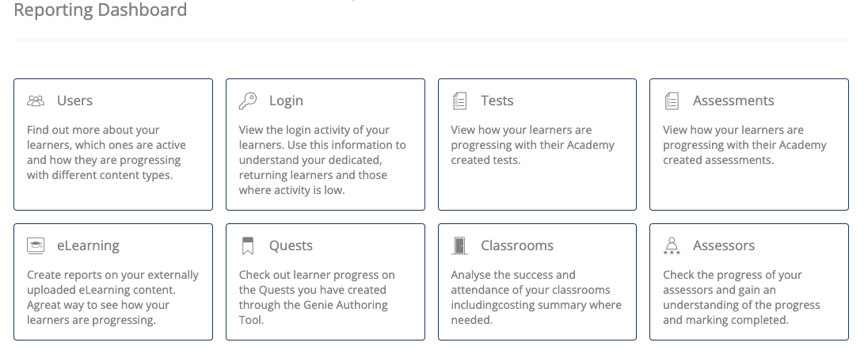Viewport: 868px width, 350px height.
Task: Click the Tests checklist icon
Action: point(459,101)
